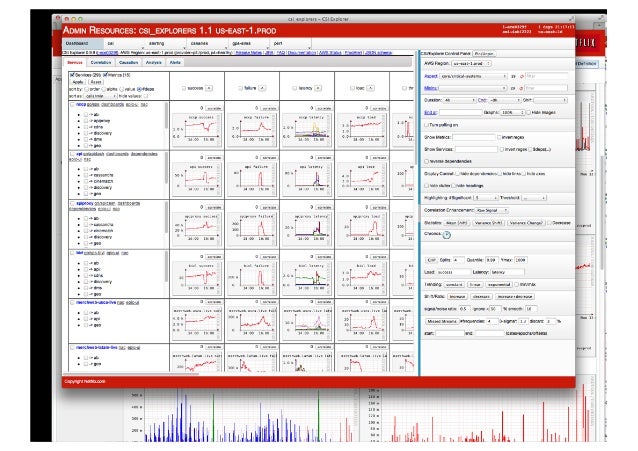Open the AWS Region dropdown
638x451 pixels.
[472, 64]
